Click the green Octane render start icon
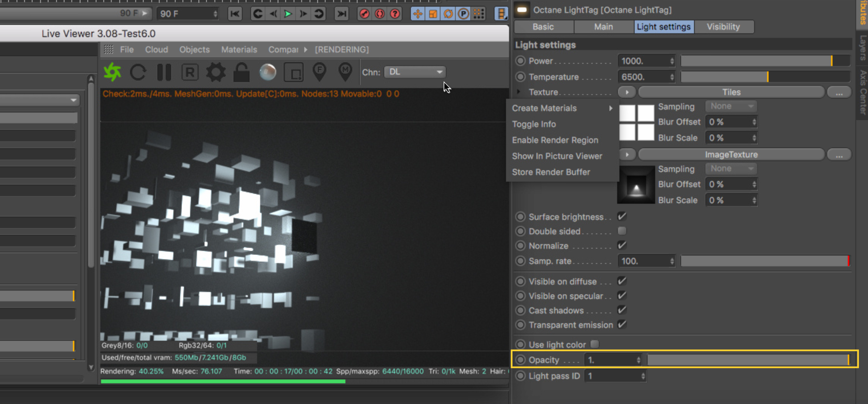 [113, 72]
